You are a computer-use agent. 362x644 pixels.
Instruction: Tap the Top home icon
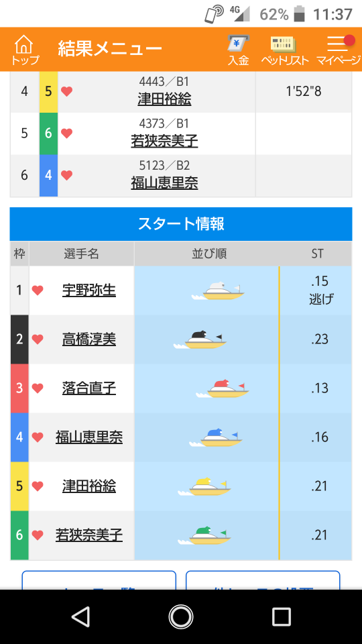[25, 50]
